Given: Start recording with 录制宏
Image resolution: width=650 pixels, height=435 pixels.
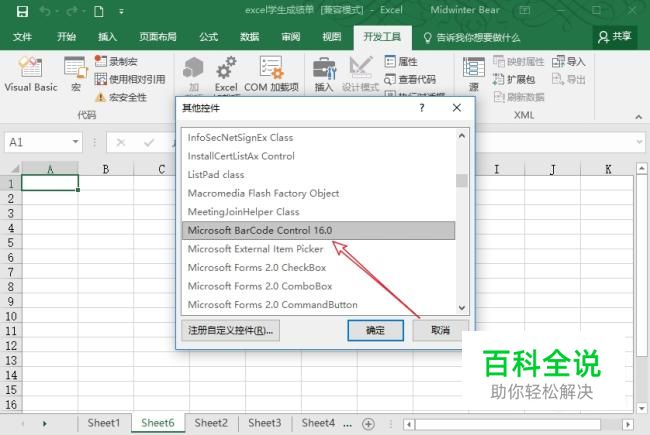Looking at the screenshot, I should click(116, 61).
